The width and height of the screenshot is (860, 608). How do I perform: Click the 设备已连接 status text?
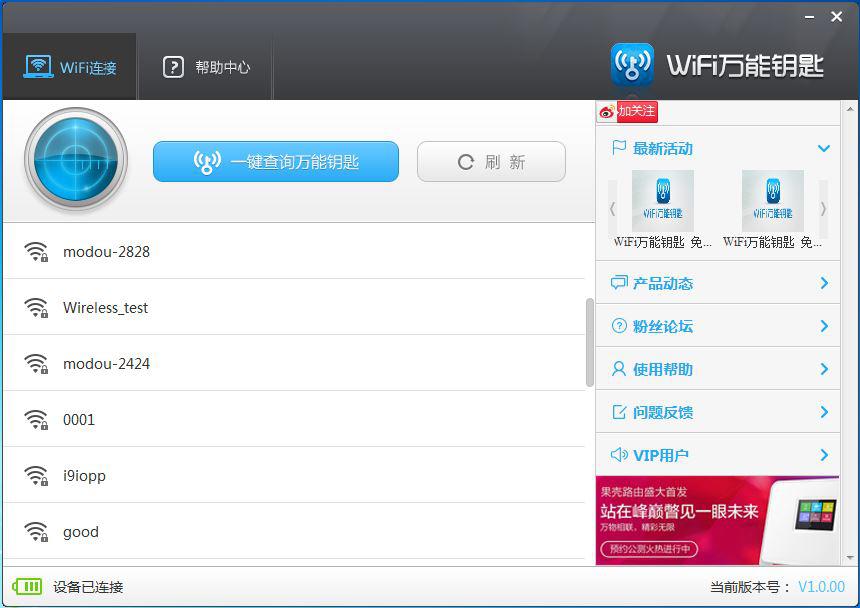pos(88,587)
